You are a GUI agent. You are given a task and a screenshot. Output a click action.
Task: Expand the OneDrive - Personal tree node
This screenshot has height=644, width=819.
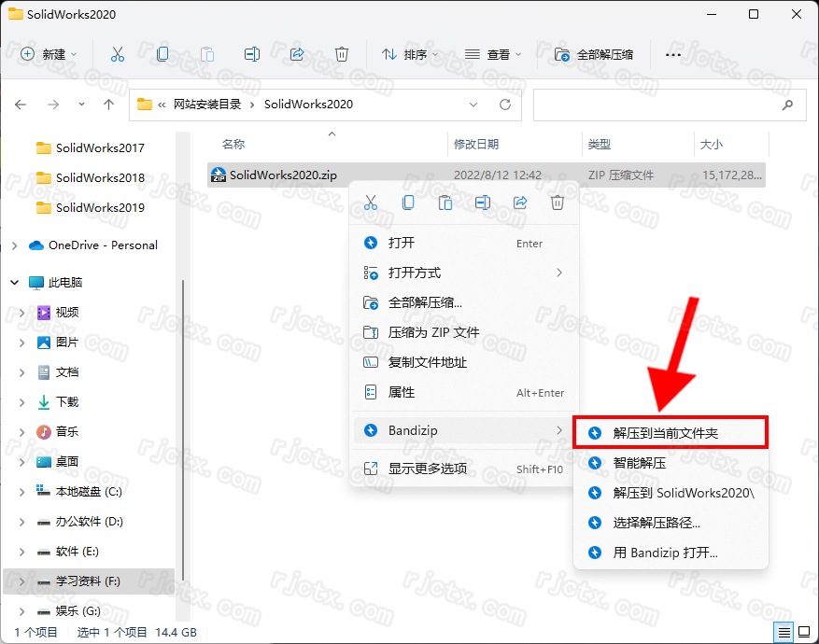14,245
